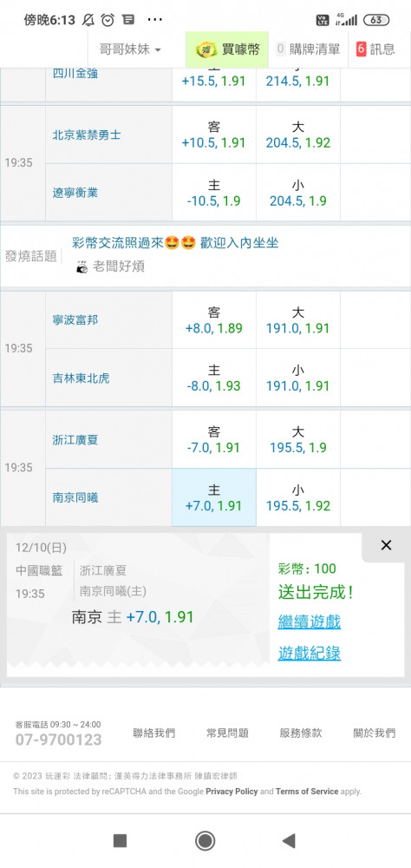This screenshot has width=411, height=868.
Task: Pick 吉林東北虎 主 -8.0, 1.93
Action: point(214,378)
